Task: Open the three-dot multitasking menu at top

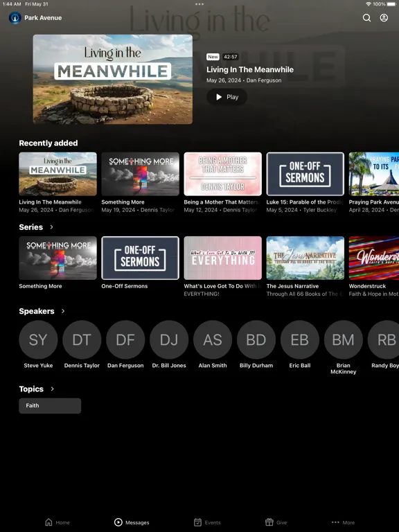Action: pyautogui.click(x=199, y=4)
